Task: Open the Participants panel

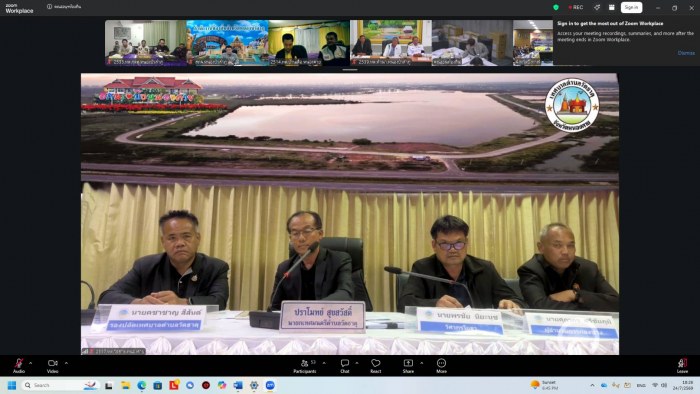Action: point(305,365)
